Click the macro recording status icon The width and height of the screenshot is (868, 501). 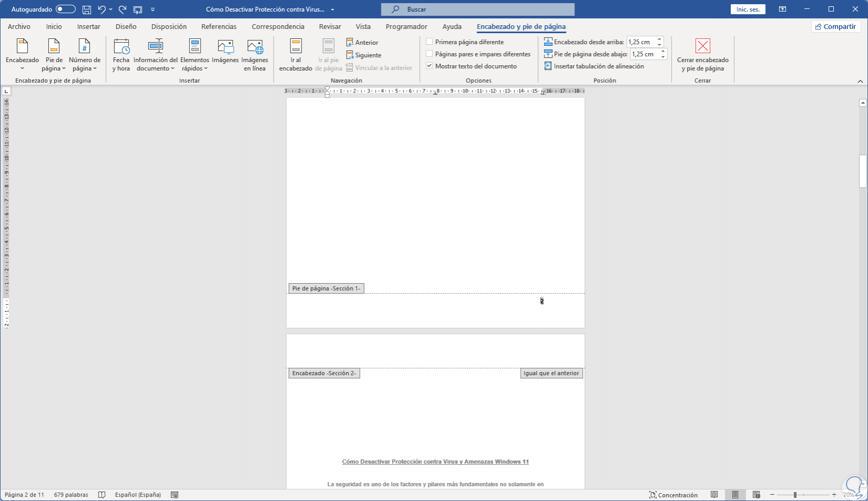[175, 495]
